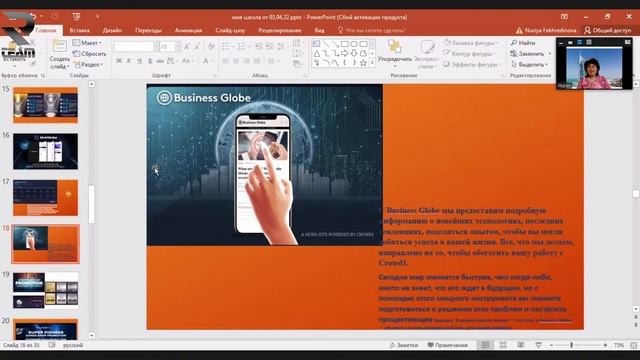Select the right arrow shape
640x360 pixels.
344,53
